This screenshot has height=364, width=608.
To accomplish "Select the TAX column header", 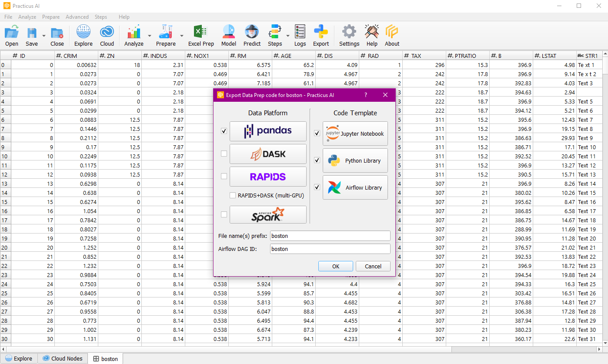I will (424, 56).
